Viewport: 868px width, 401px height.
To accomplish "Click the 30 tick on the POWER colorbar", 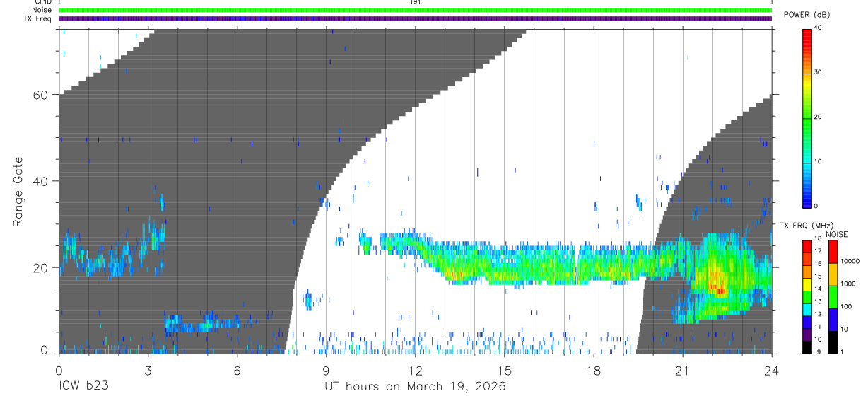I will point(818,72).
